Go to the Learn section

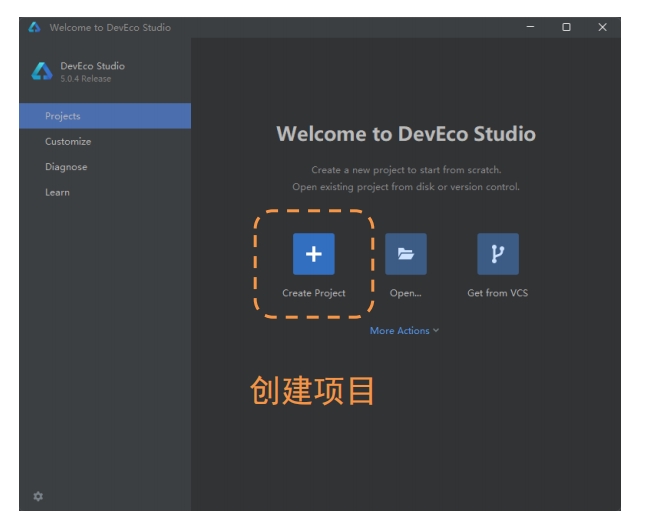click(57, 192)
